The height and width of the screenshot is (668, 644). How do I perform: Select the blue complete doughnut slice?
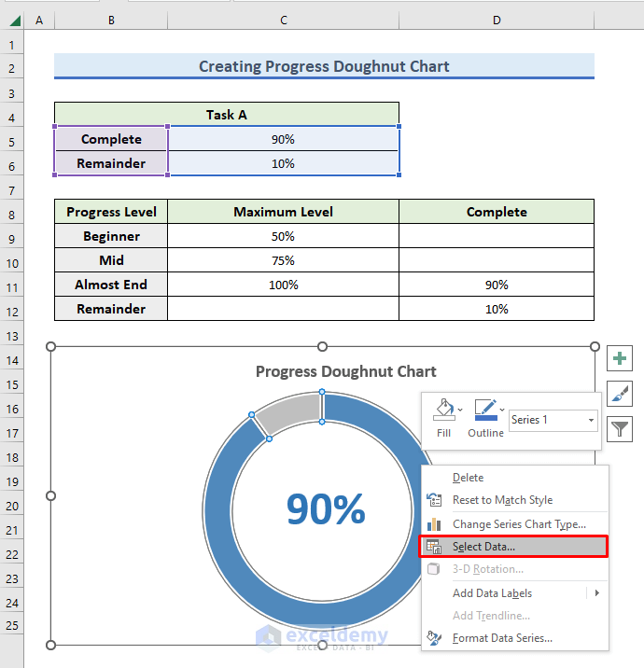[218, 511]
